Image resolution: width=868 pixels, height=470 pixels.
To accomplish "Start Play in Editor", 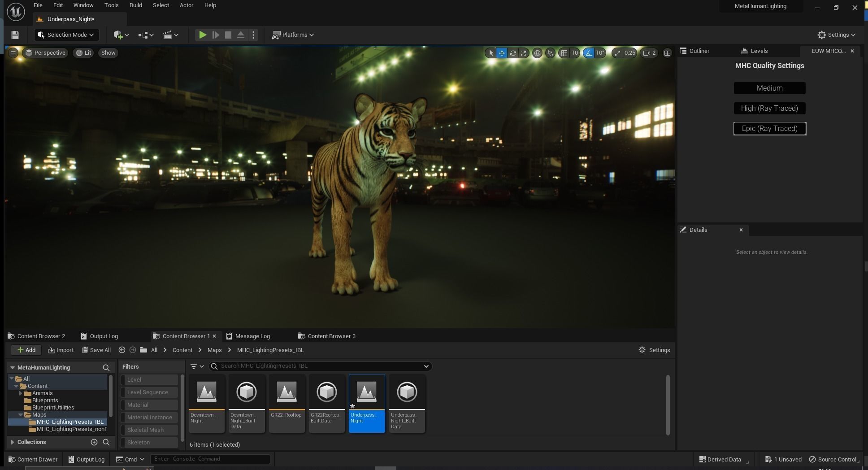I will pyautogui.click(x=203, y=35).
